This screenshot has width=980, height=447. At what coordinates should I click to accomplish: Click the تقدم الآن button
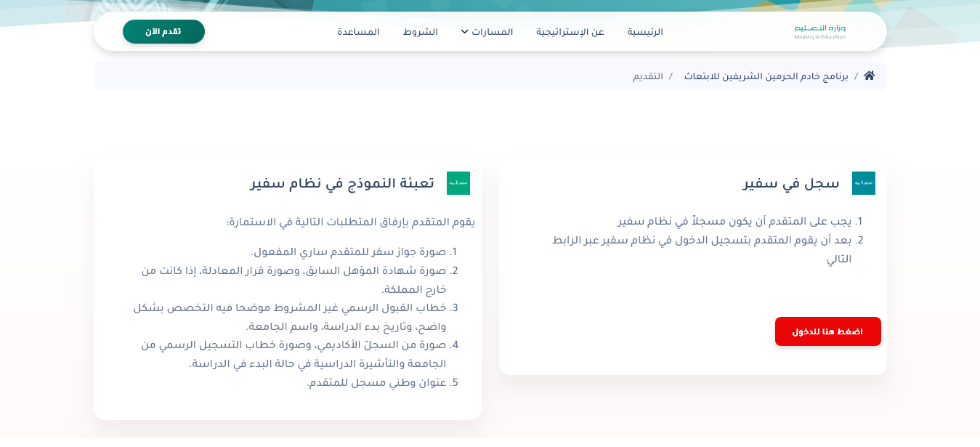tap(163, 32)
